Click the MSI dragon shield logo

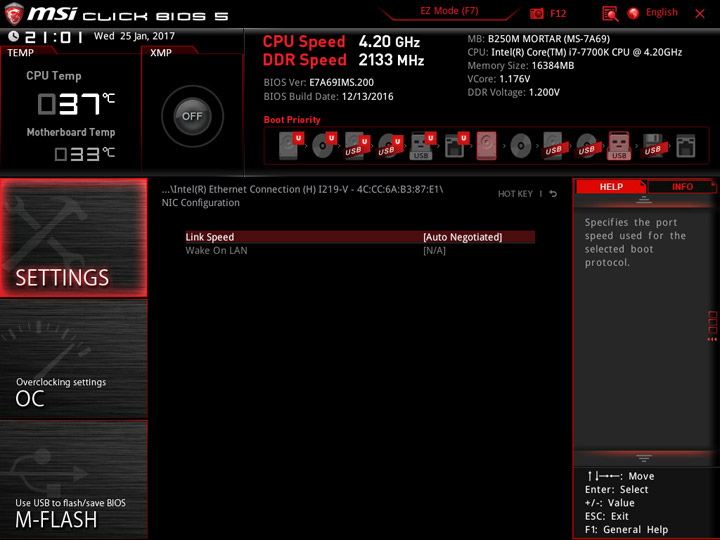pyautogui.click(x=14, y=14)
